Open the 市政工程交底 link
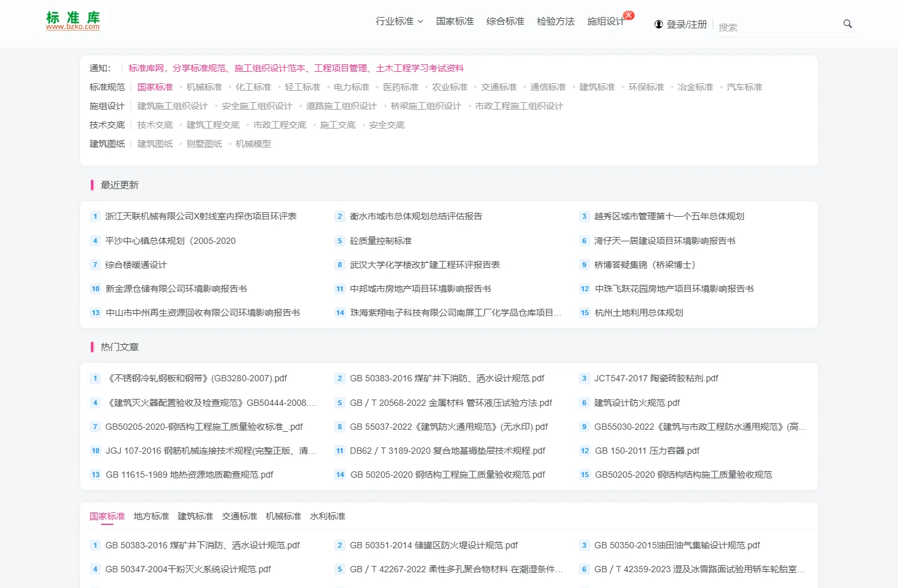This screenshot has width=898, height=588. pos(280,125)
